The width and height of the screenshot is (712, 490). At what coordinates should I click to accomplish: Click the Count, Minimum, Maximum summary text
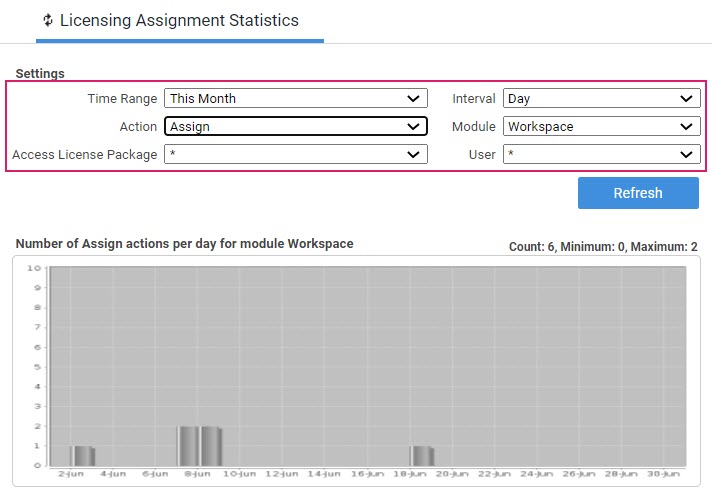coord(603,246)
